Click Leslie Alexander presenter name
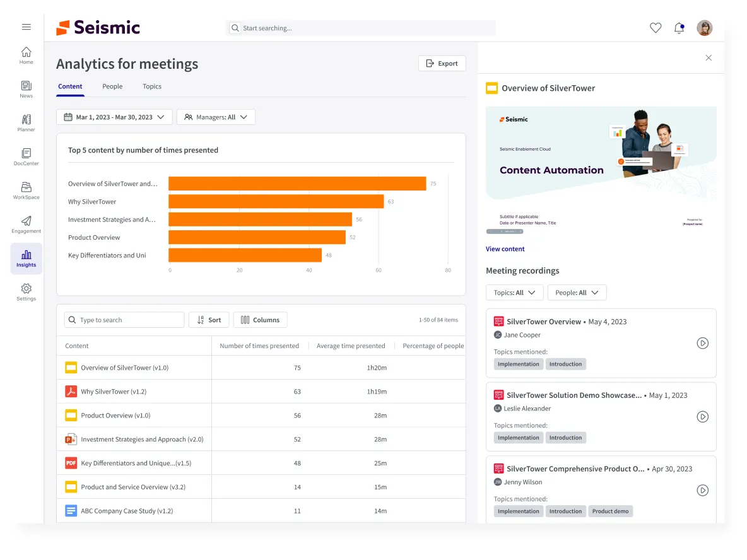 coord(527,409)
